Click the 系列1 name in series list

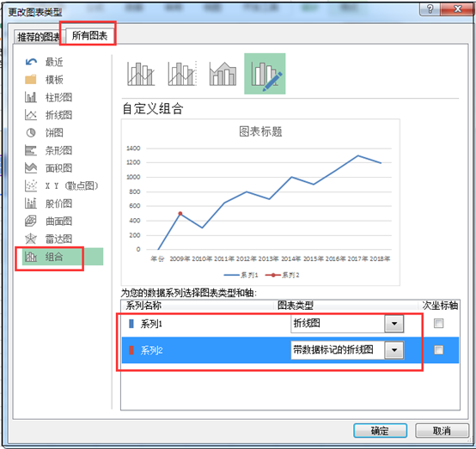pyautogui.click(x=151, y=324)
